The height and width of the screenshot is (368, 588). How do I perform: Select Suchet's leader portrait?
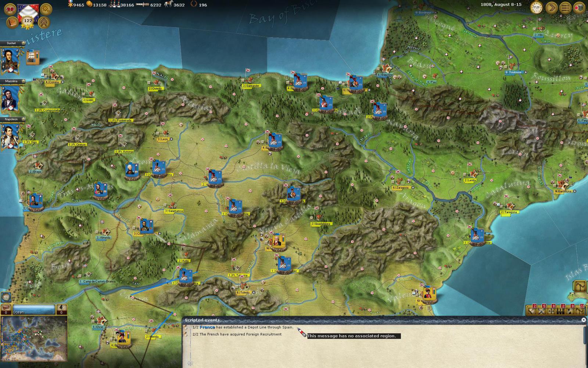(10, 61)
